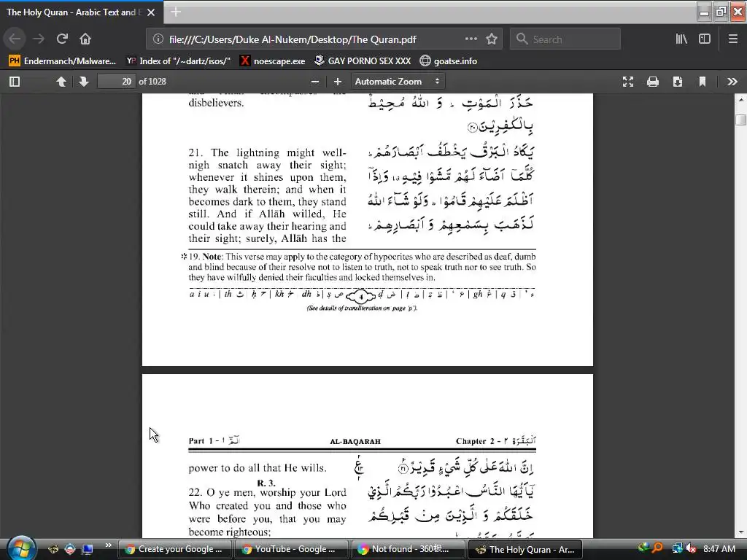Open the Firefox home page
The height and width of the screenshot is (560, 747).
[x=85, y=39]
